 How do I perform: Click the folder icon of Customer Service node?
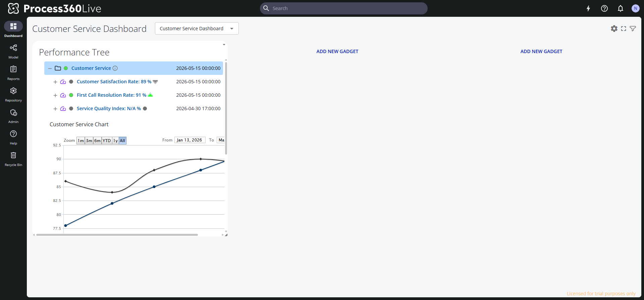[x=58, y=68]
